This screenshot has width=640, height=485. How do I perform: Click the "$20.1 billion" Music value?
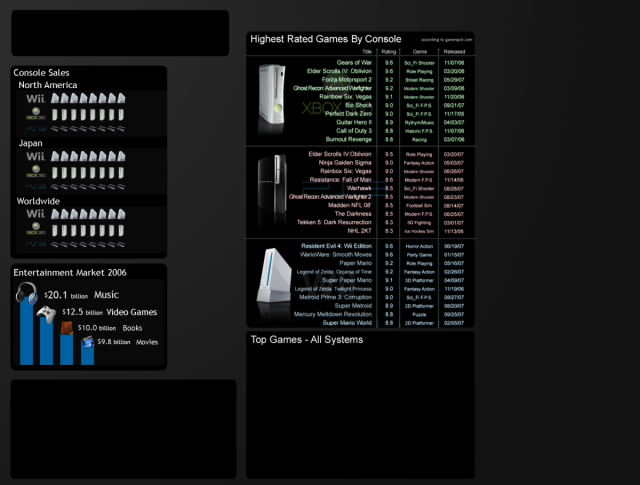tap(66, 295)
